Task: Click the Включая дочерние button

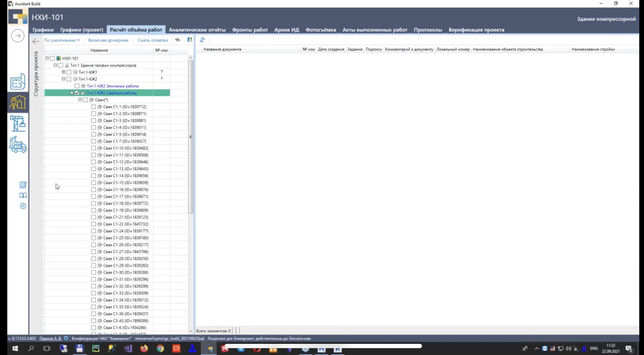Action: (108, 40)
